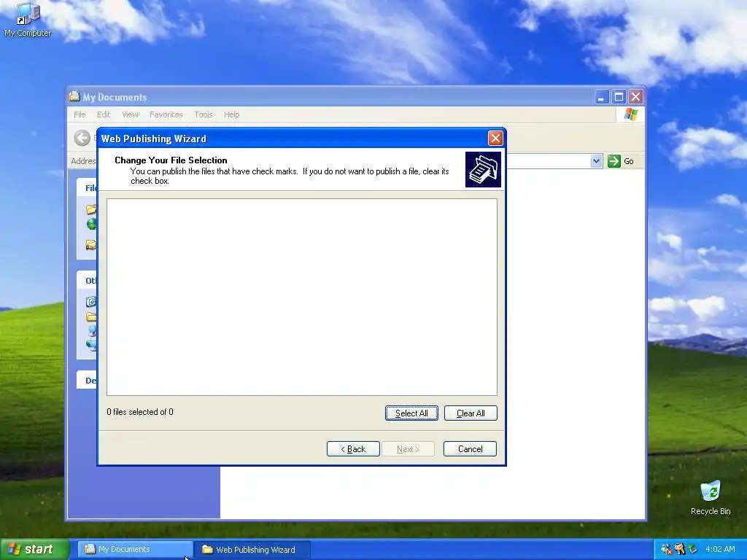Maximize the My Documents window
This screenshot has width=747, height=560.
[619, 97]
